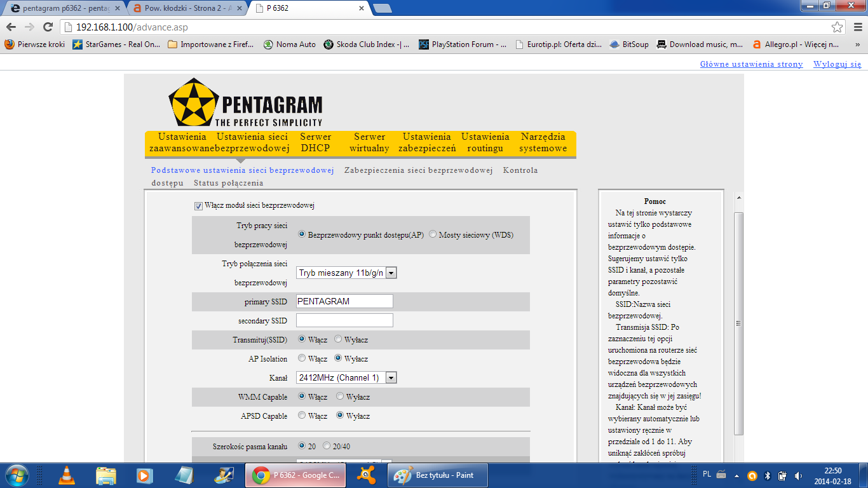The height and width of the screenshot is (488, 868).
Task: Set Transmituj(SSID) to Włącz
Action: click(x=302, y=339)
